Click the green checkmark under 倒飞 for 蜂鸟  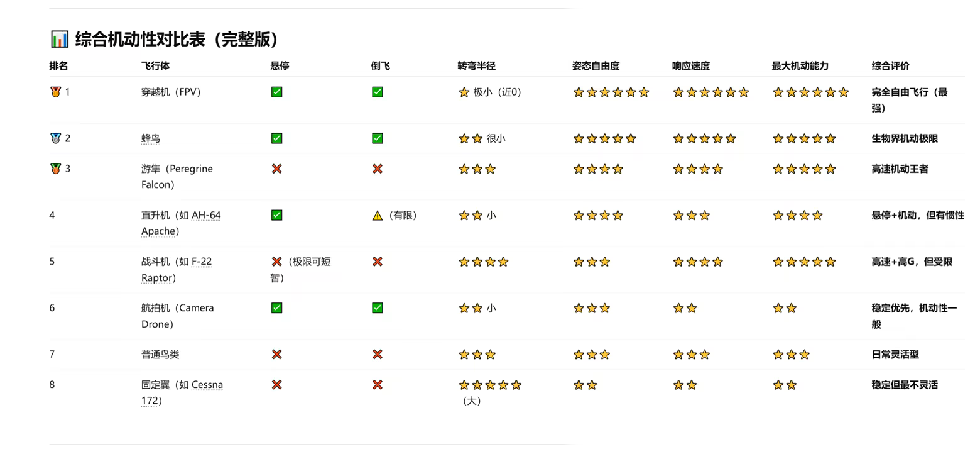point(377,138)
